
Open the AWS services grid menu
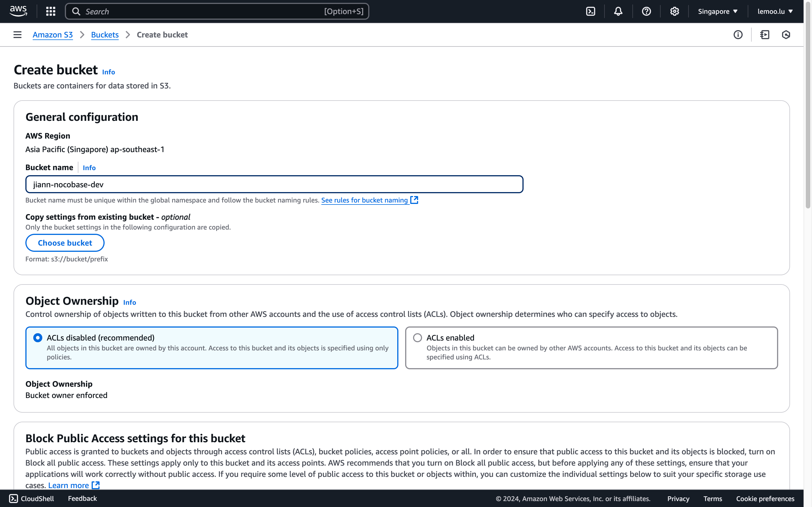click(x=51, y=11)
